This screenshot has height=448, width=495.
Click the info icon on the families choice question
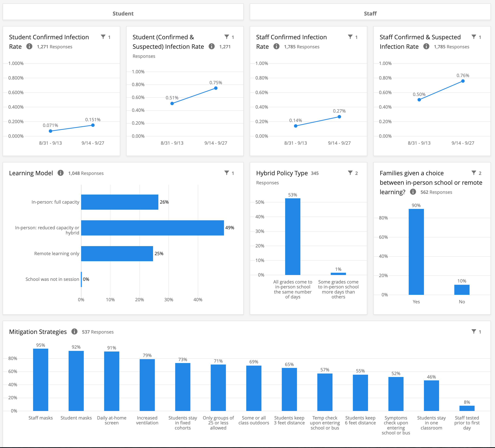click(x=413, y=192)
